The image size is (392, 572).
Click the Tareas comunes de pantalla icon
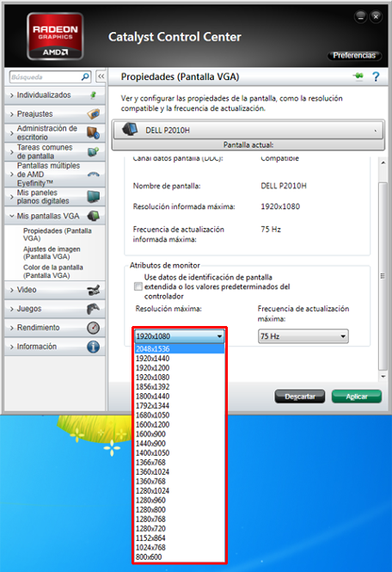[94, 151]
